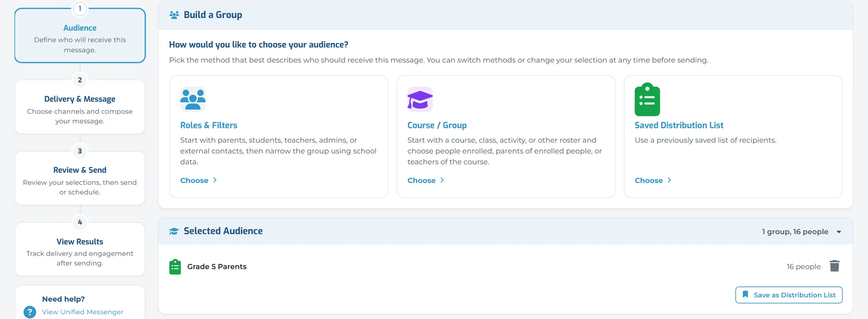Expand the 1 group, 16 people summary
Viewport: 868px width, 319px height.
[x=795, y=232]
